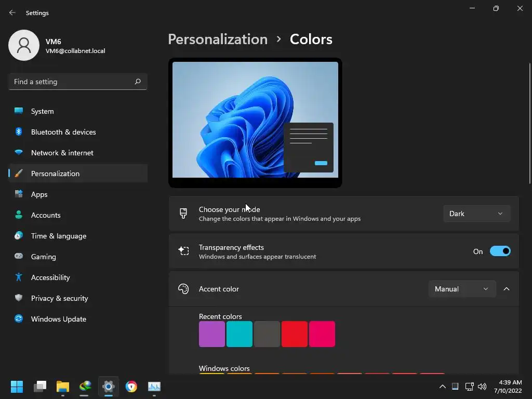Click the Privacy shield icon
Screen dimensions: 532x399
point(19,298)
